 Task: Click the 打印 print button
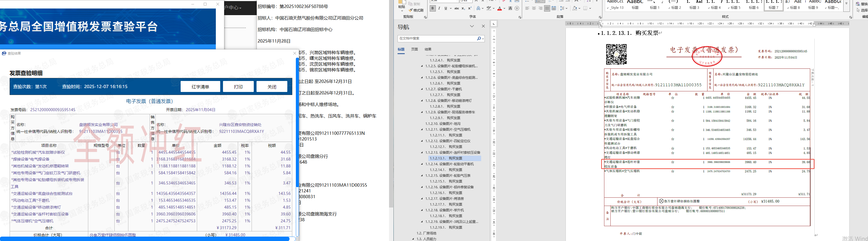pyautogui.click(x=238, y=86)
